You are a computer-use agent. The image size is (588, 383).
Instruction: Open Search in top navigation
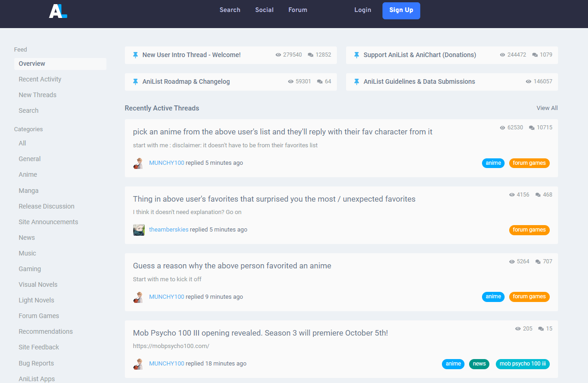230,10
